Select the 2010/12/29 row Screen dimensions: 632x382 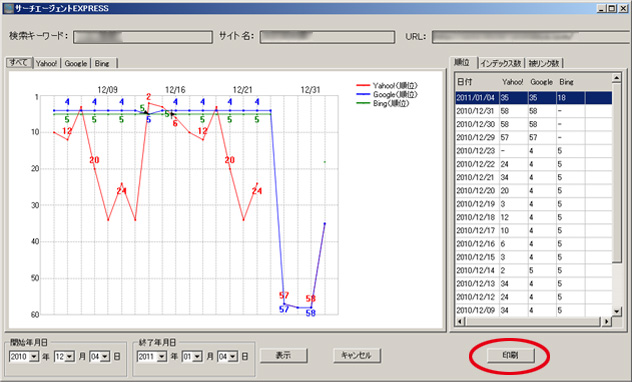(534, 138)
